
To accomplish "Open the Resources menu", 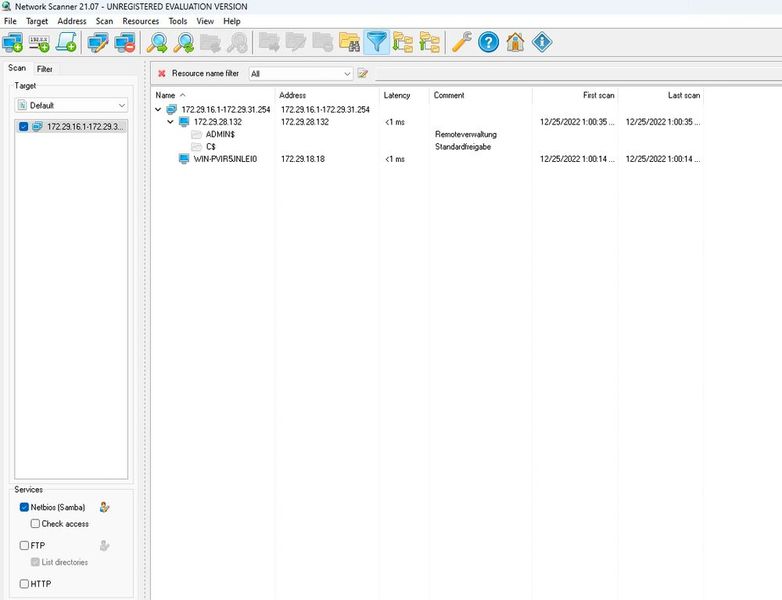I will 141,21.
